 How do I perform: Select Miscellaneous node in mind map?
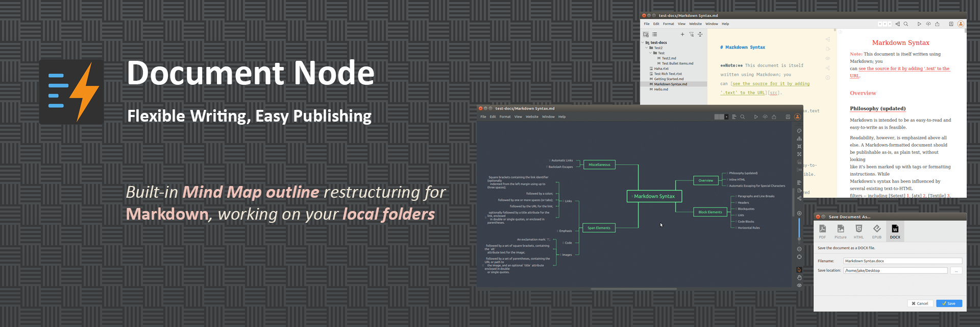point(599,165)
